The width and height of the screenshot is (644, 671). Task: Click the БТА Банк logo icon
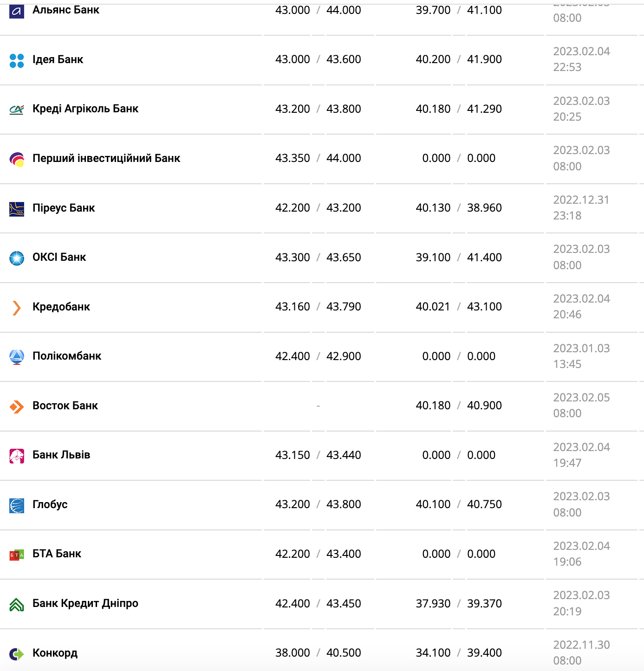click(17, 555)
